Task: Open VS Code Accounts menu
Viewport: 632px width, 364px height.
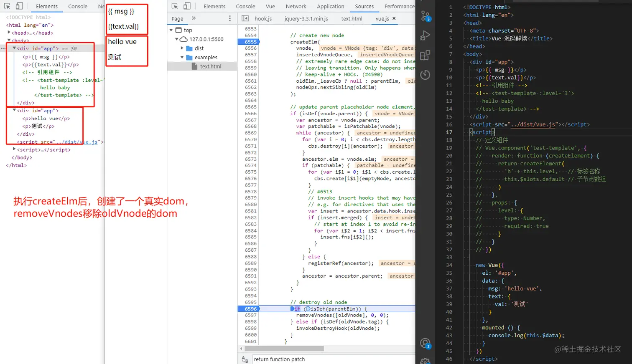Action: coord(425,343)
